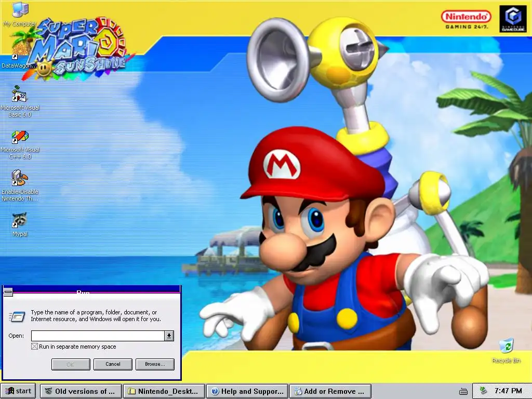Select the Enable-Disable Nintendo Theme shortcut
The image size is (532, 399).
[20, 185]
